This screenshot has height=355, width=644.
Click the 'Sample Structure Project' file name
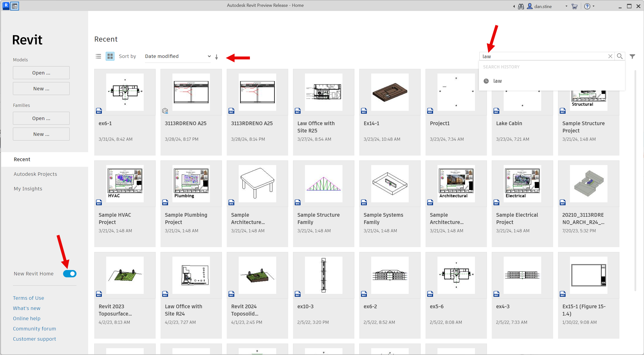583,127
